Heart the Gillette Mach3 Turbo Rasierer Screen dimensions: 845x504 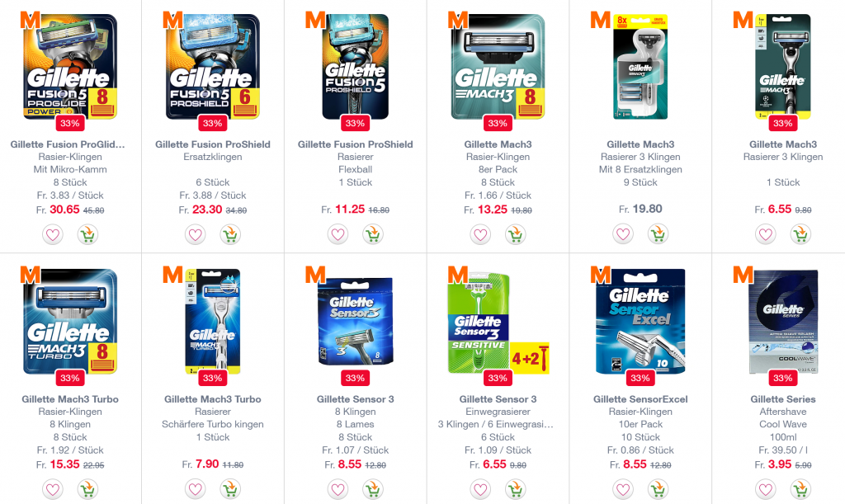pyautogui.click(x=195, y=489)
